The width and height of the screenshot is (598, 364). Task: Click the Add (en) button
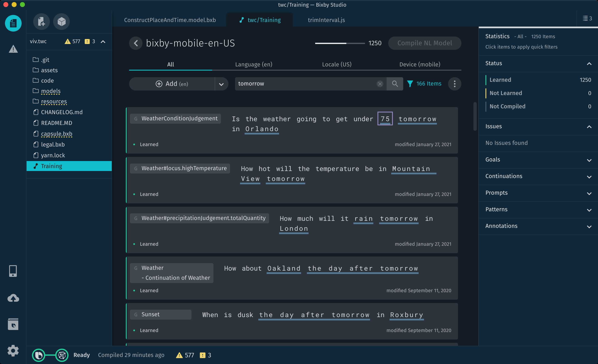click(172, 84)
